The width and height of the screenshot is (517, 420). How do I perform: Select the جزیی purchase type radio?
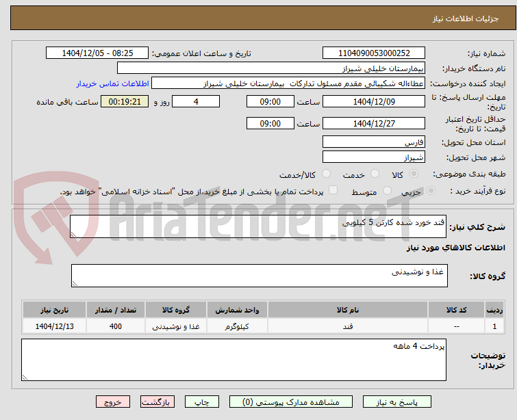(x=431, y=191)
